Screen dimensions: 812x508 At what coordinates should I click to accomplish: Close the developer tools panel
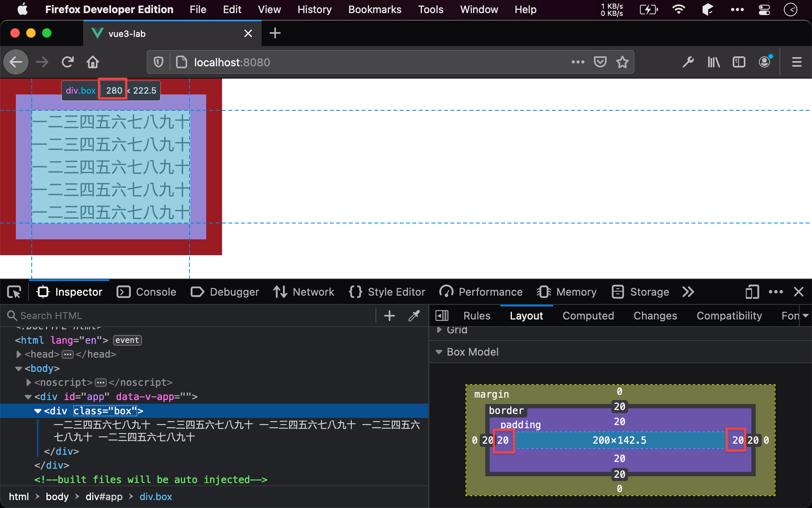tap(799, 292)
